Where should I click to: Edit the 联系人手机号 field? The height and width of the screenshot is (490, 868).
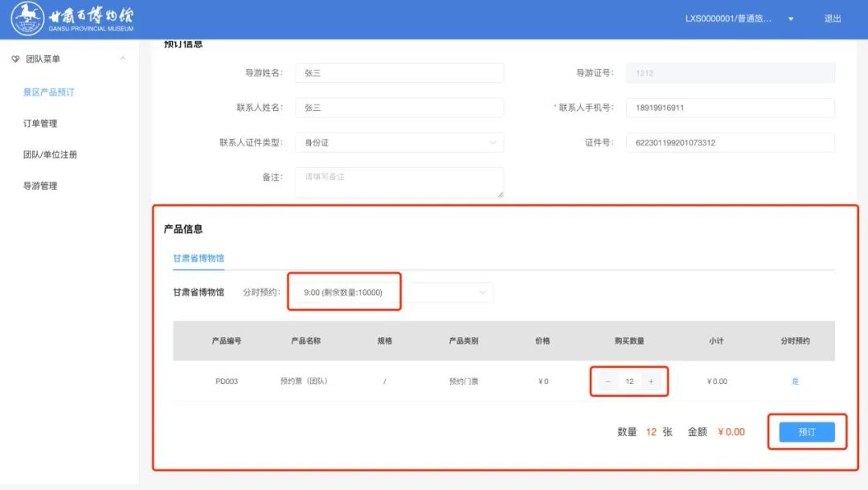[x=730, y=108]
